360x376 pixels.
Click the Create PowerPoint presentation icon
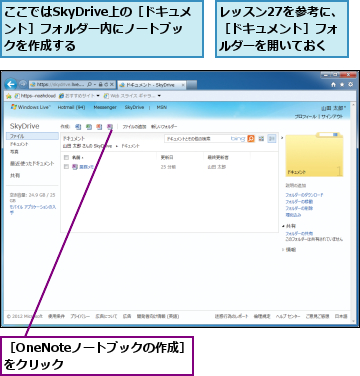(x=99, y=127)
